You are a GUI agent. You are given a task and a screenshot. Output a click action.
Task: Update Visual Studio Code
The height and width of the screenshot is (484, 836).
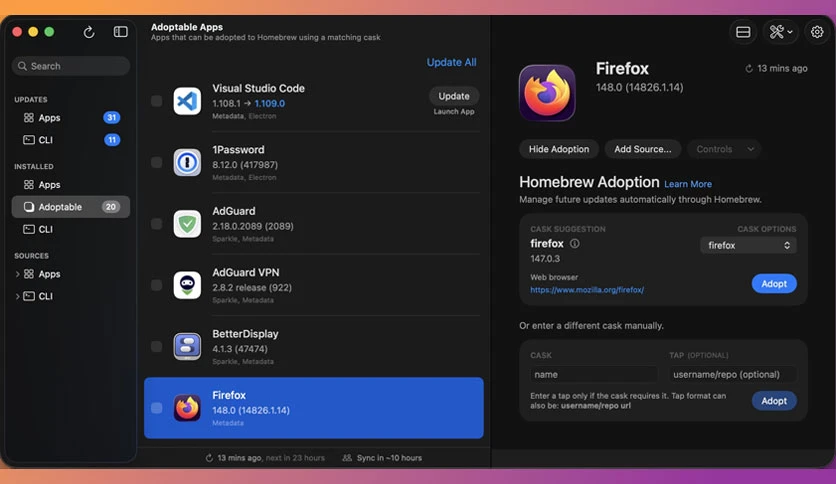tap(454, 96)
